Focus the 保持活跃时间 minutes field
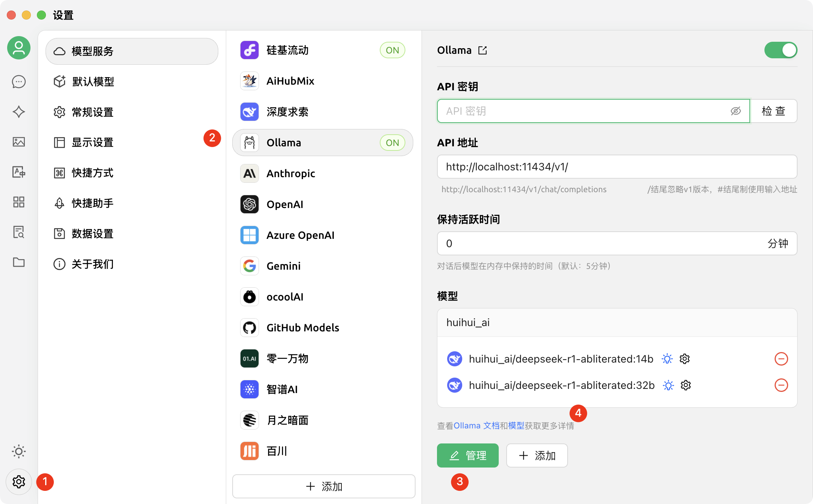The width and height of the screenshot is (813, 504). point(617,243)
